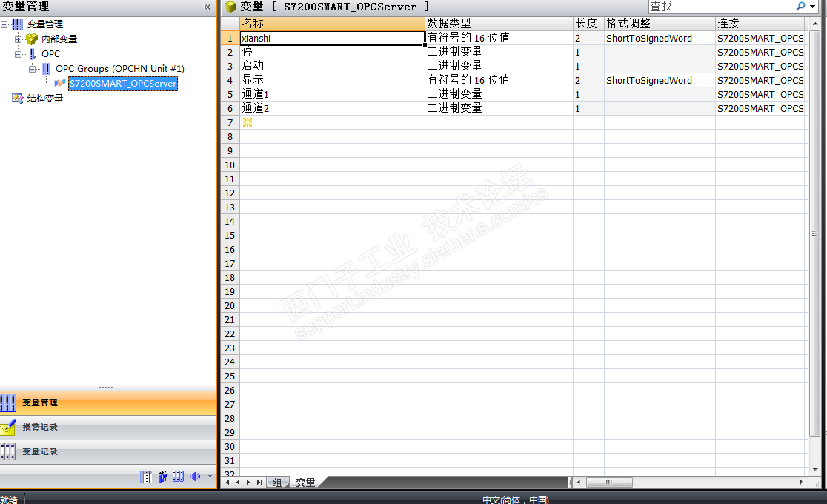827x504 pixels.
Task: Select 结构变量 tree item
Action: click(44, 98)
